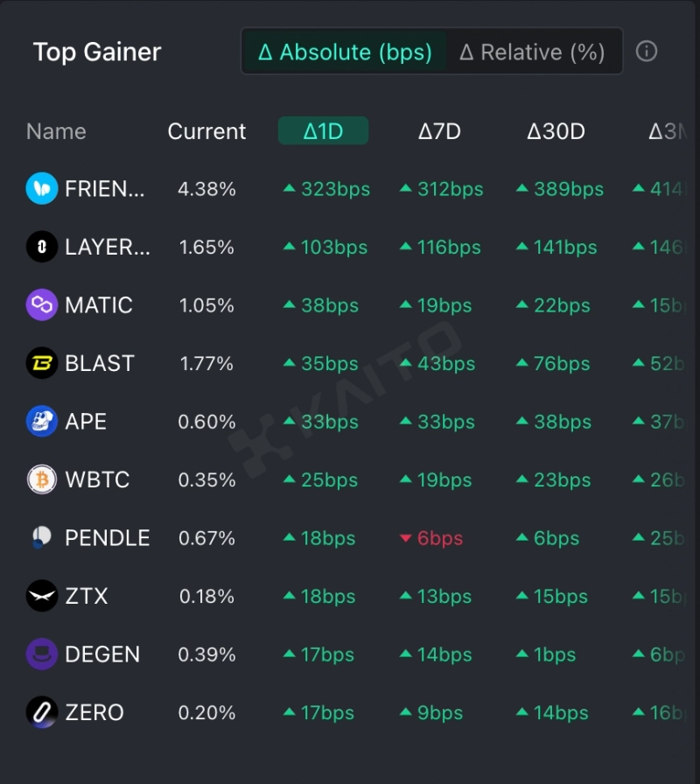Click the LAYER token logo icon
Image resolution: width=700 pixels, height=784 pixels.
[x=42, y=247]
